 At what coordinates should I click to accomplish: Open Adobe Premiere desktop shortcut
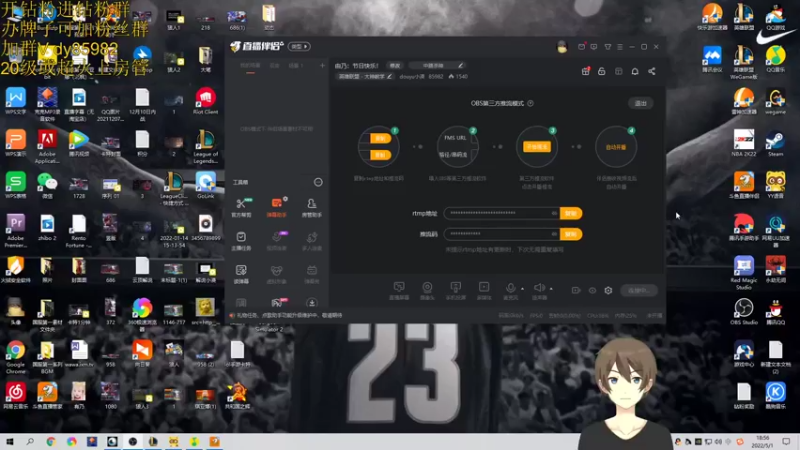click(15, 231)
